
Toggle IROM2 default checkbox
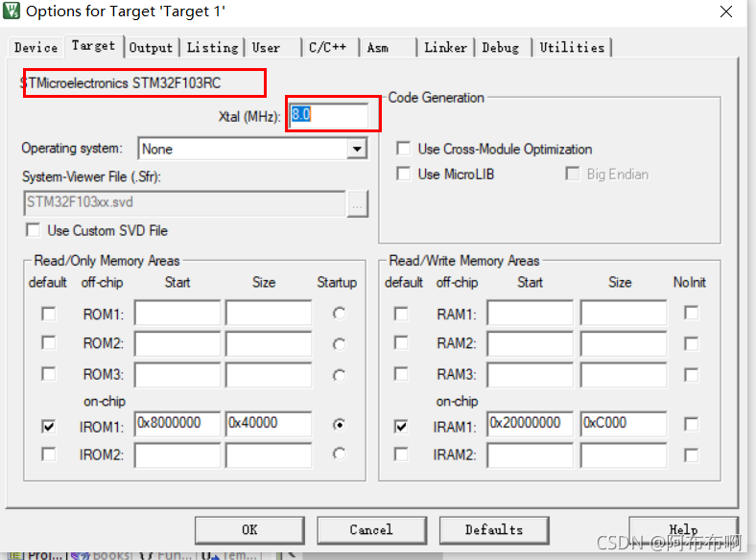point(49,455)
